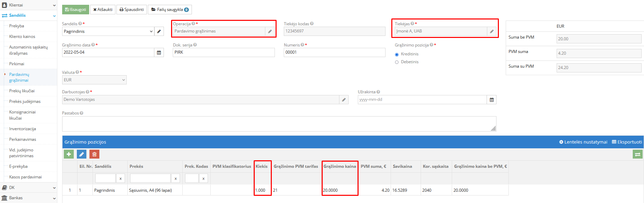The height and width of the screenshot is (203, 644).
Task: Go to Inventorizacija in the sidebar
Action: click(x=23, y=129)
